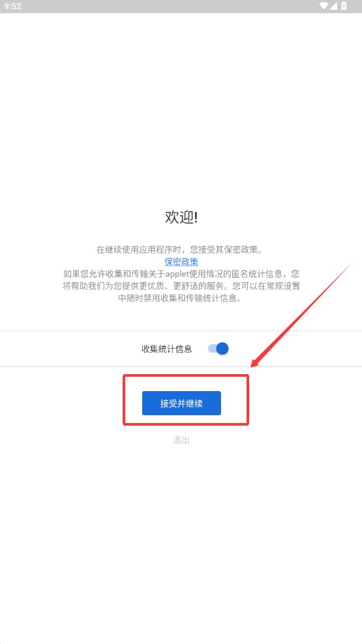Tap the 9:52 clock in status bar

pyautogui.click(x=13, y=6)
